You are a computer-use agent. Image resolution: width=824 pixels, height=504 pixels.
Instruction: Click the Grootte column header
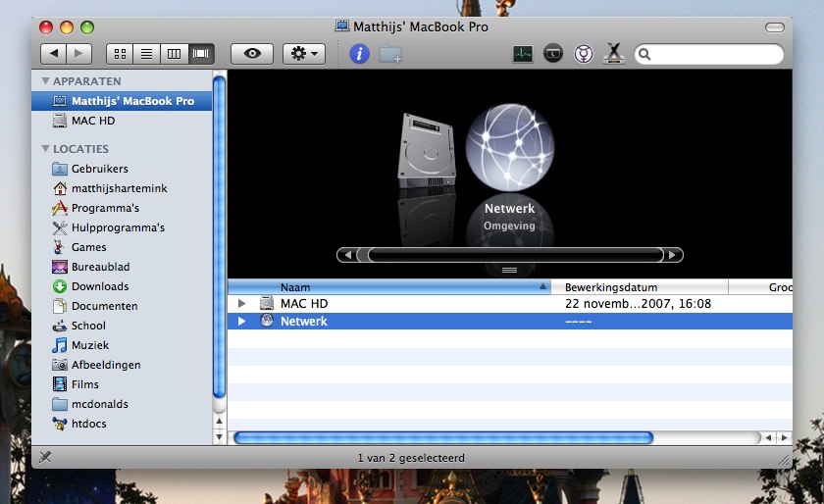click(x=761, y=287)
